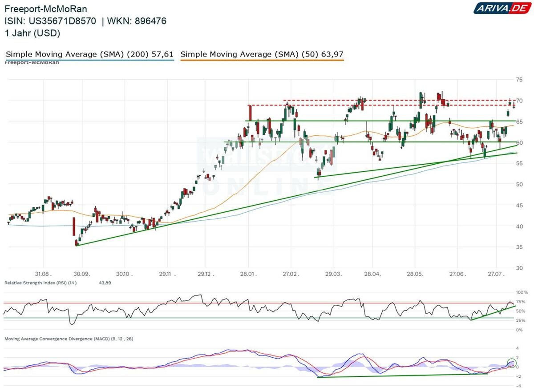
Task: Click the orange SMA 50 legend underline
Action: click(262, 60)
